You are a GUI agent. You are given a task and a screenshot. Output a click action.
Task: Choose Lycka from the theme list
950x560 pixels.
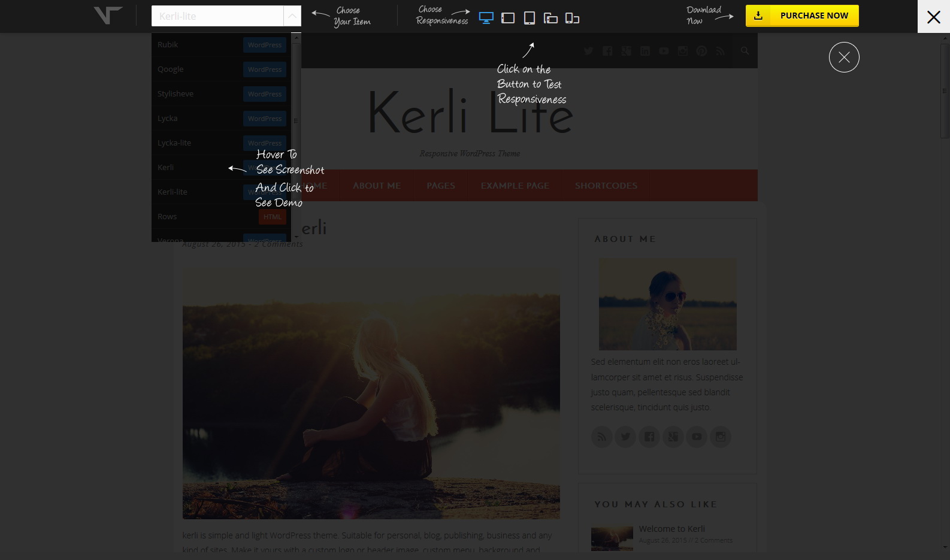(x=221, y=119)
